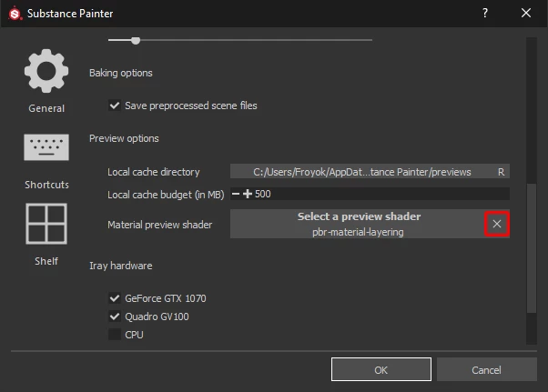Click the slider handle at top
This screenshot has width=548, height=392.
[136, 41]
